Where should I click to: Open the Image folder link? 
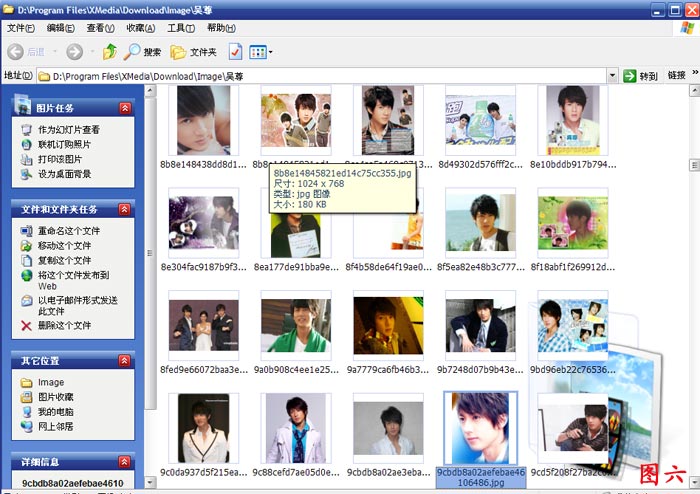click(51, 382)
